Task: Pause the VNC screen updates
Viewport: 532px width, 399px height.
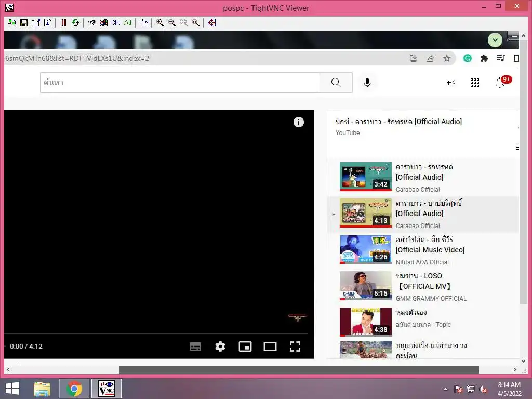Action: [x=63, y=23]
